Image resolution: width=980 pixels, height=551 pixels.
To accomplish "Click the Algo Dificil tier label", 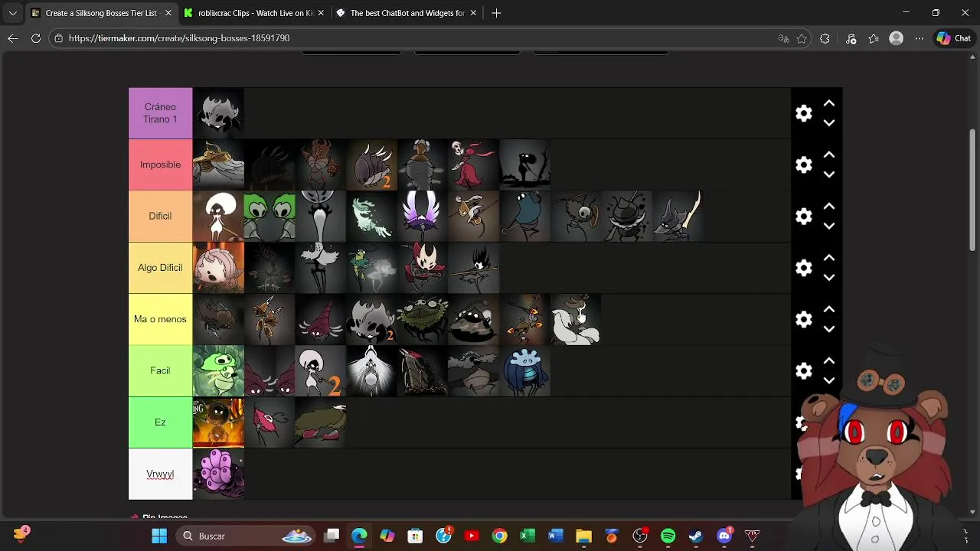I will (160, 268).
